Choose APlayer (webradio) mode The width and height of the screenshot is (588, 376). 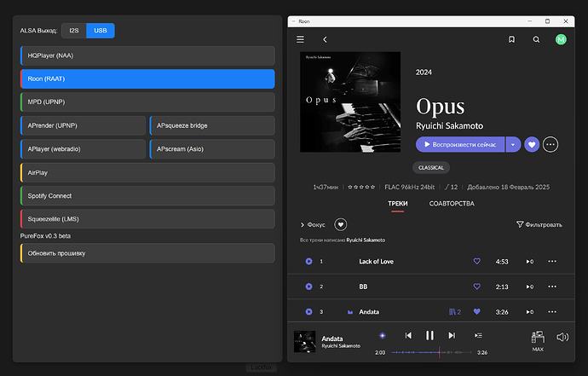click(83, 149)
